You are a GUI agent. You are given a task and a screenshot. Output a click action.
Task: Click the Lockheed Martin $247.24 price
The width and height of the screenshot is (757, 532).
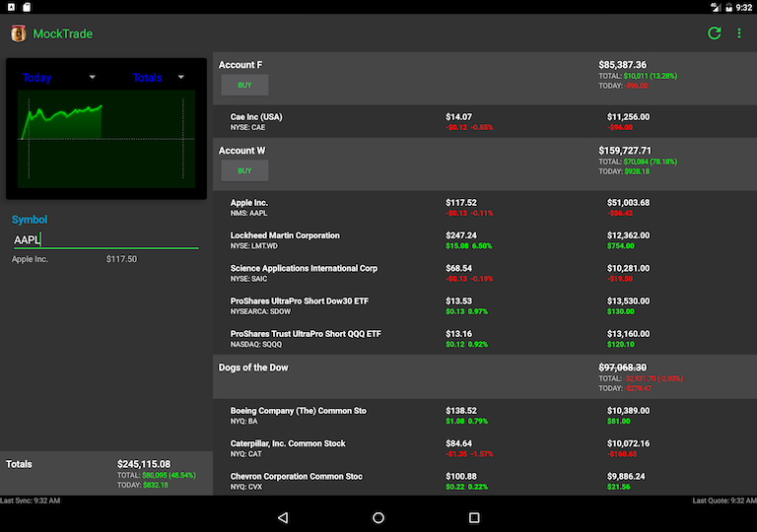pos(461,235)
